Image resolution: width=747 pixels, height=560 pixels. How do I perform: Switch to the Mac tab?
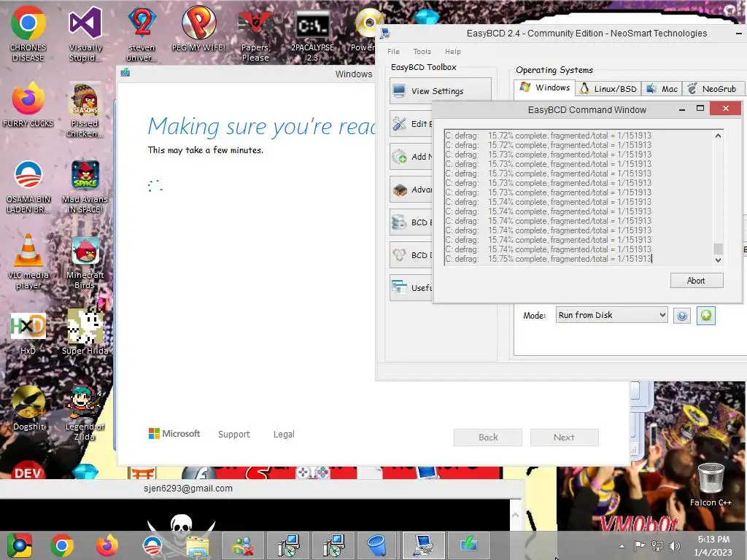click(662, 89)
